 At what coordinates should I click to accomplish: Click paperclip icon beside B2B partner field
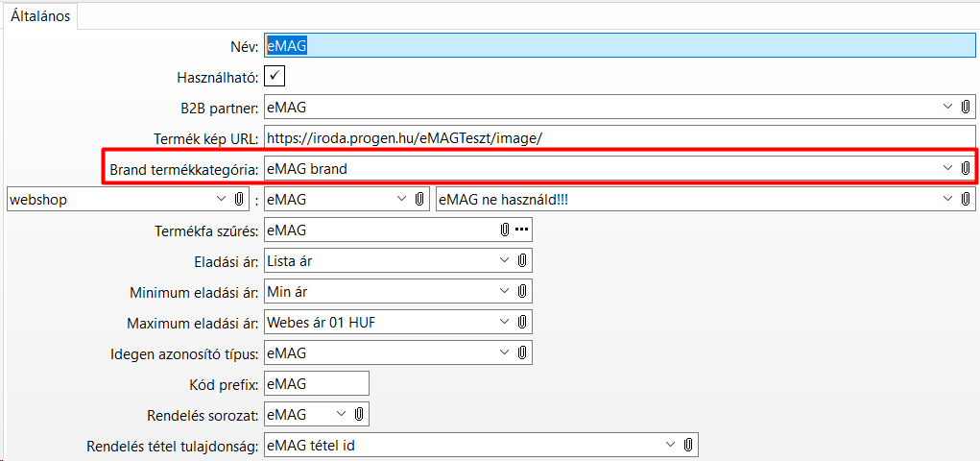point(965,108)
